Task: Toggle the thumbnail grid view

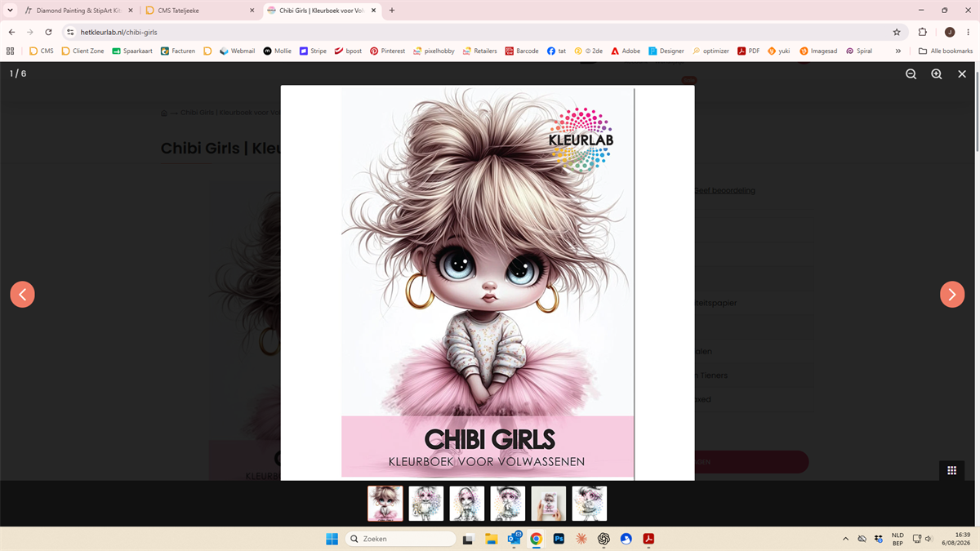Action: [951, 470]
